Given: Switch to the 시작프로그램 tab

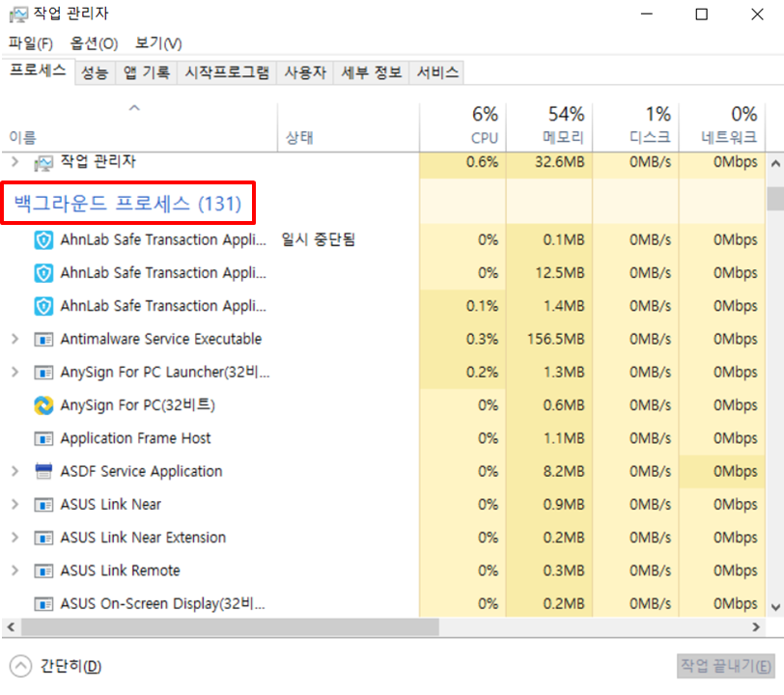Looking at the screenshot, I should click(227, 73).
